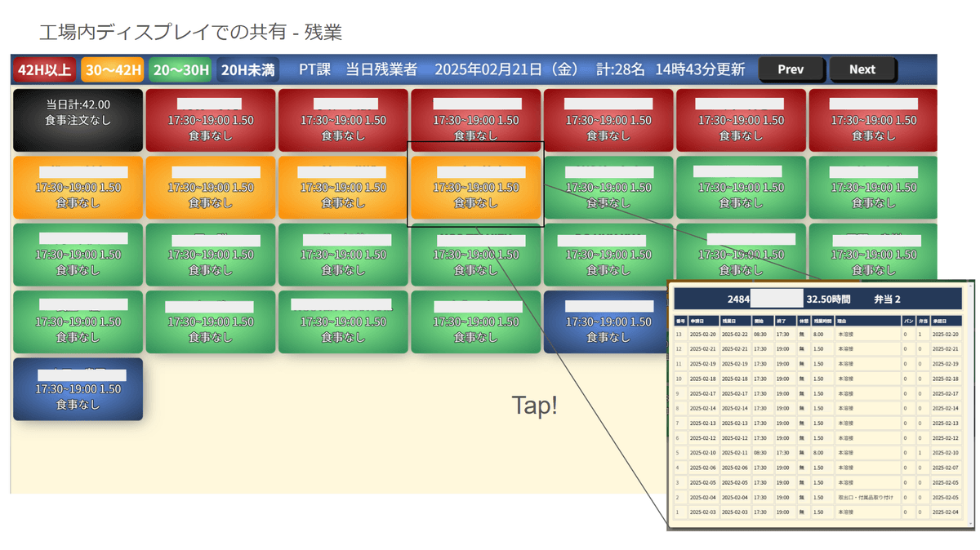Tap the lone blue tile in bottom row
The height and width of the screenshot is (550, 980).
click(x=78, y=389)
